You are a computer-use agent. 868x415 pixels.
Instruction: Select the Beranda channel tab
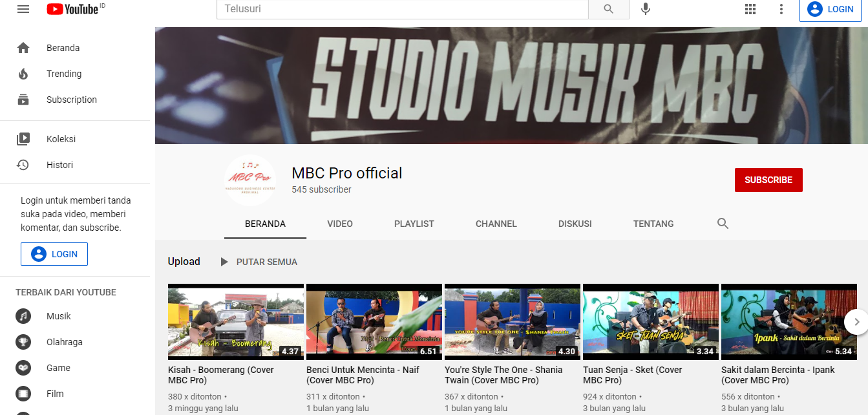pyautogui.click(x=265, y=224)
